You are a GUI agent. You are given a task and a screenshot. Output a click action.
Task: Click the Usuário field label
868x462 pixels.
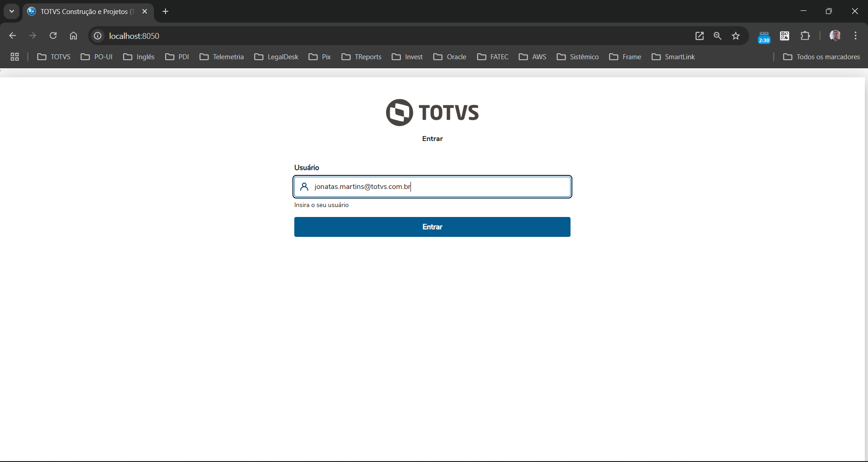[x=307, y=168]
